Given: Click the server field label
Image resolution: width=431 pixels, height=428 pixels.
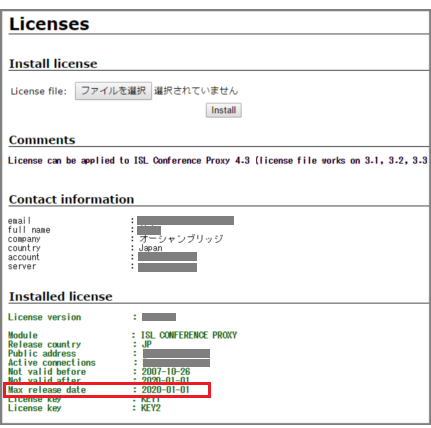Looking at the screenshot, I should click(22, 266).
